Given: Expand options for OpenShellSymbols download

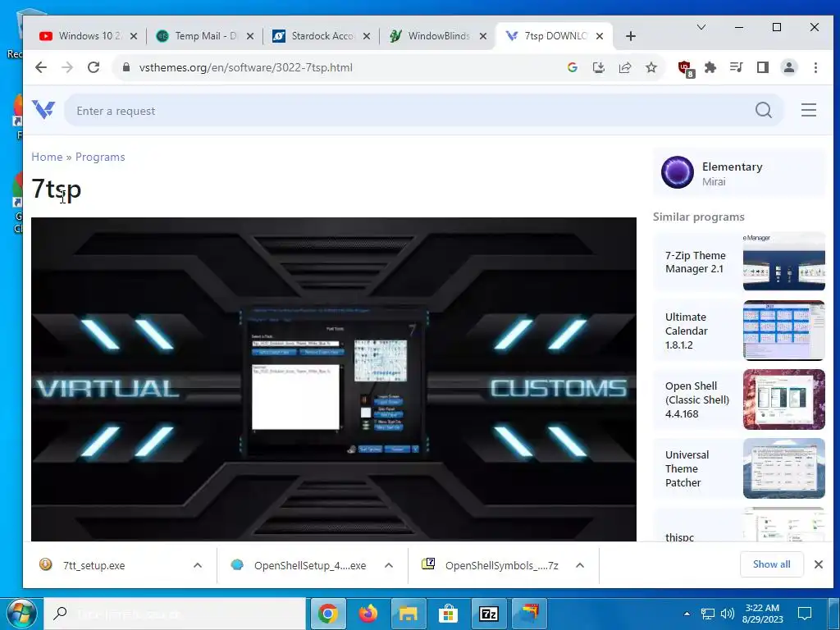Looking at the screenshot, I should [x=580, y=565].
